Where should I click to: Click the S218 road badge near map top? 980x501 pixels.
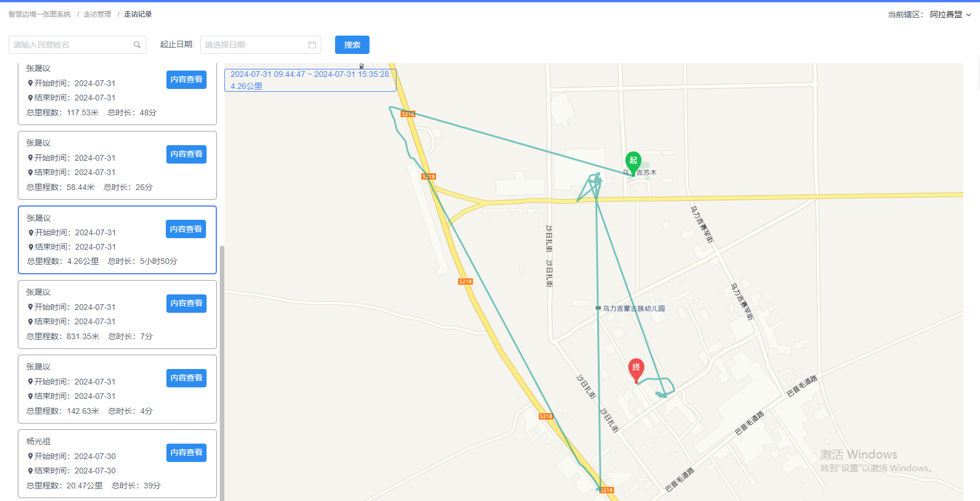pos(408,114)
